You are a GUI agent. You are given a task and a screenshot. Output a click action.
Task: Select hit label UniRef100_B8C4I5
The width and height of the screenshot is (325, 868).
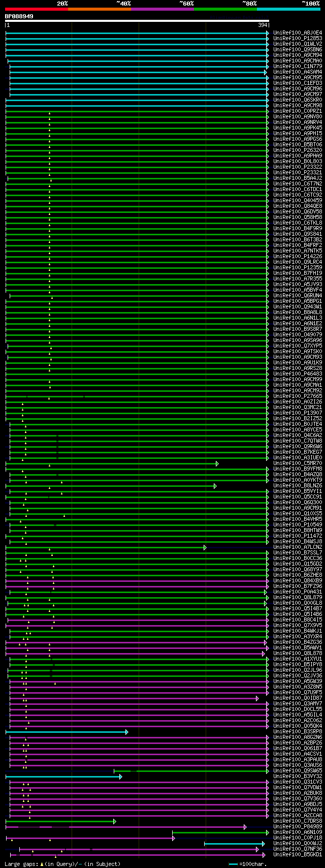[298, 619]
